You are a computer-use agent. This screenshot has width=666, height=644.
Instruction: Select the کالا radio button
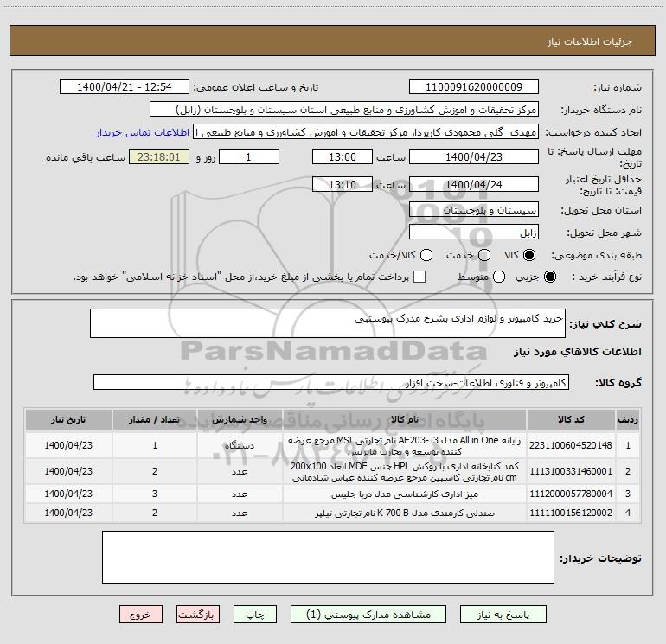coord(529,255)
